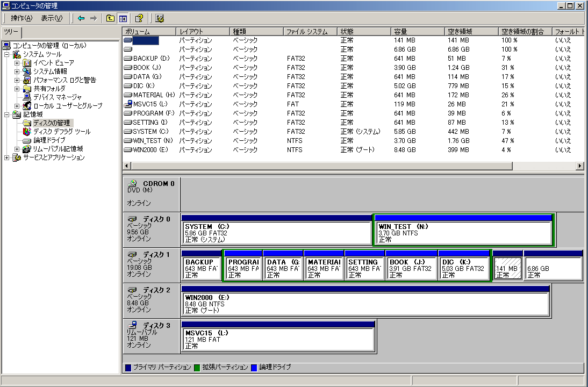The height and width of the screenshot is (387, 588).
Task: Click the rightmost toolbar icon after Help
Action: point(160,18)
